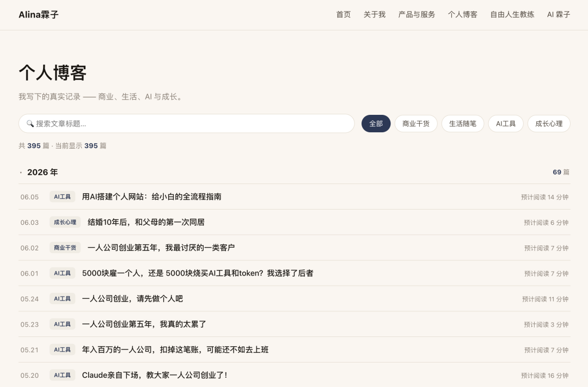Filter posts by 商业干货
Viewport: 588px width, 387px height.
[x=416, y=124]
